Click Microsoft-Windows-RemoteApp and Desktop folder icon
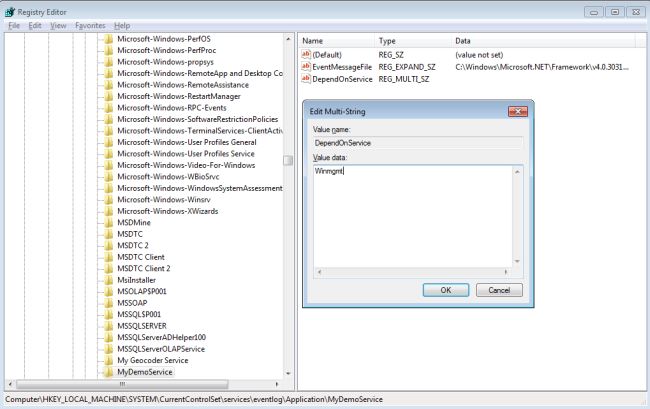This screenshot has width=650, height=409. pos(109,73)
